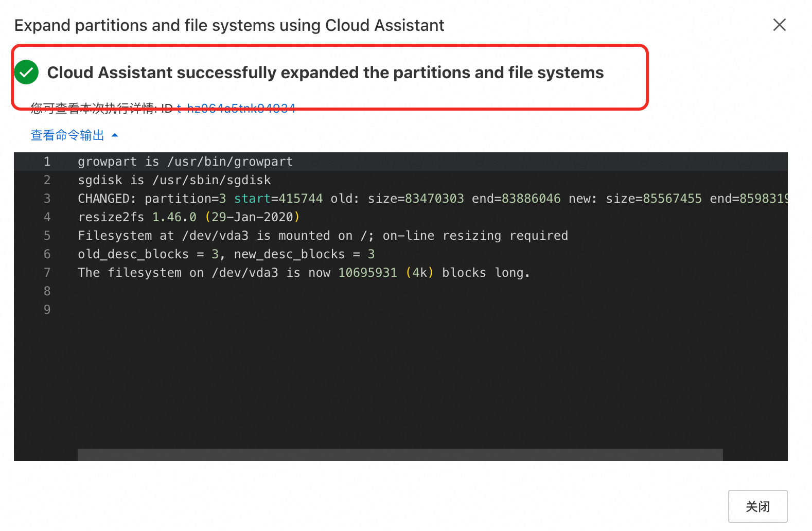Click line number 3 in the gutter
The image size is (812, 531).
coord(47,199)
